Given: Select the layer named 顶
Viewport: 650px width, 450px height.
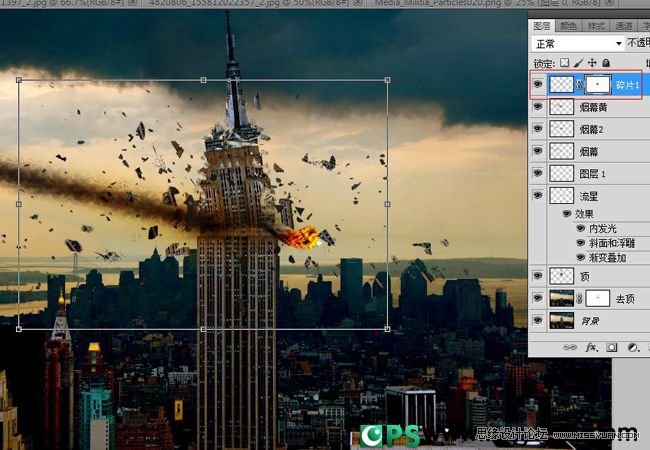Looking at the screenshot, I should click(x=585, y=276).
